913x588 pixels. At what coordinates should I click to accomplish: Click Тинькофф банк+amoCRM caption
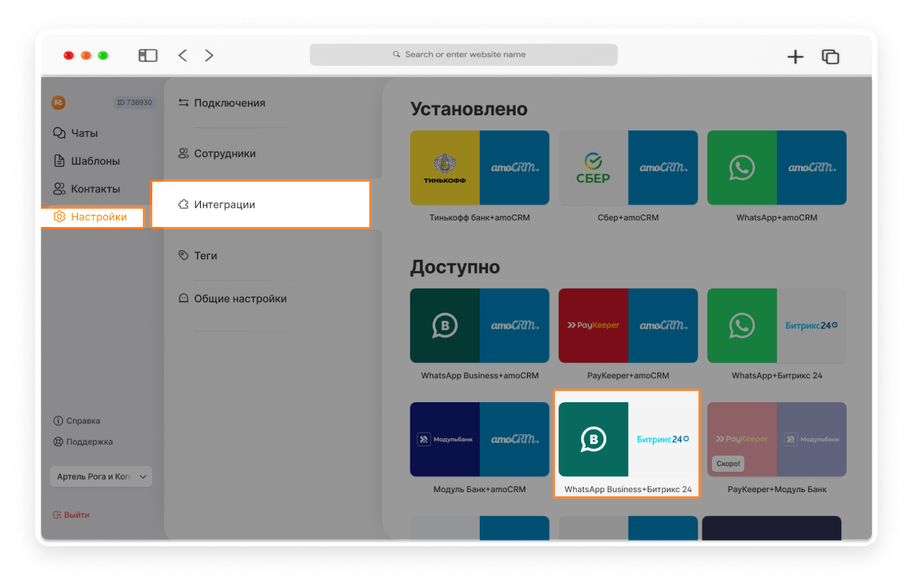point(480,218)
